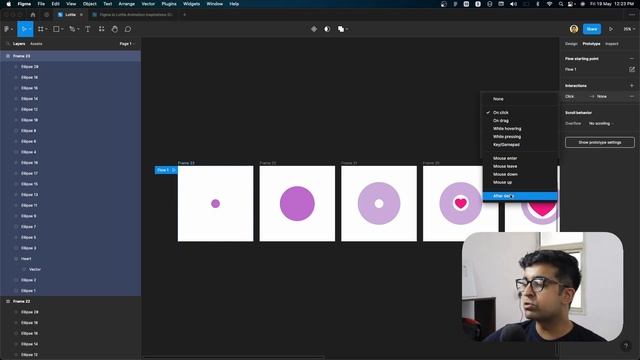Image resolution: width=640 pixels, height=360 pixels.
Task: Open Spotlight search in menu bar
Action: click(561, 4)
